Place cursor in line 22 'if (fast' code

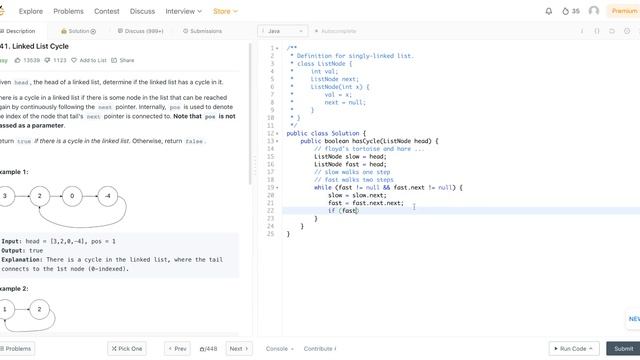pos(343,211)
